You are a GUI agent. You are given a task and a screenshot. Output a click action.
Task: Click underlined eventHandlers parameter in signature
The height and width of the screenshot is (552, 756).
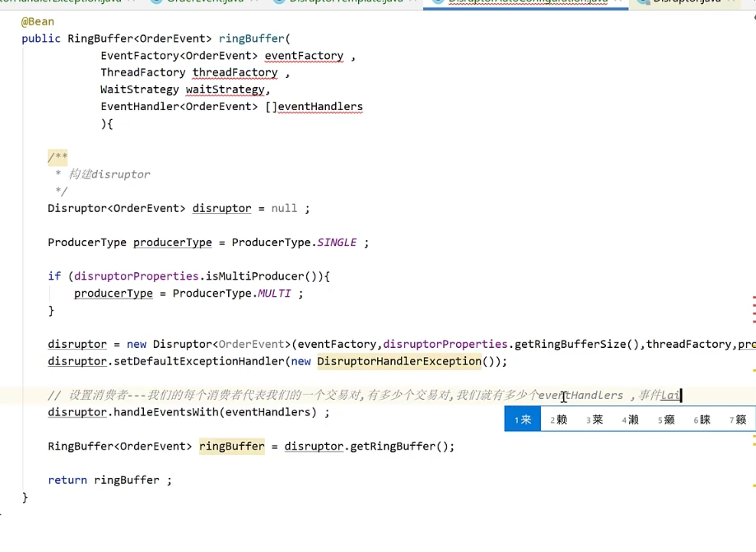320,106
